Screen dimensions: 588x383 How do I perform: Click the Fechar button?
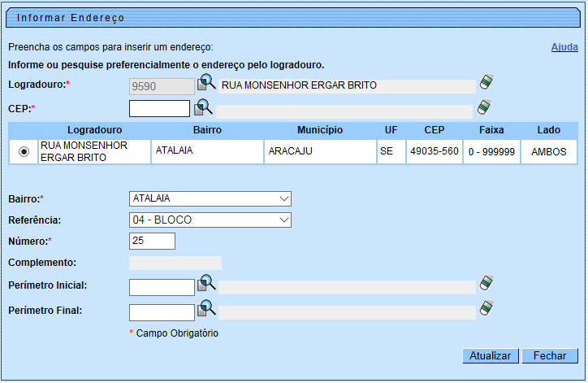point(550,356)
